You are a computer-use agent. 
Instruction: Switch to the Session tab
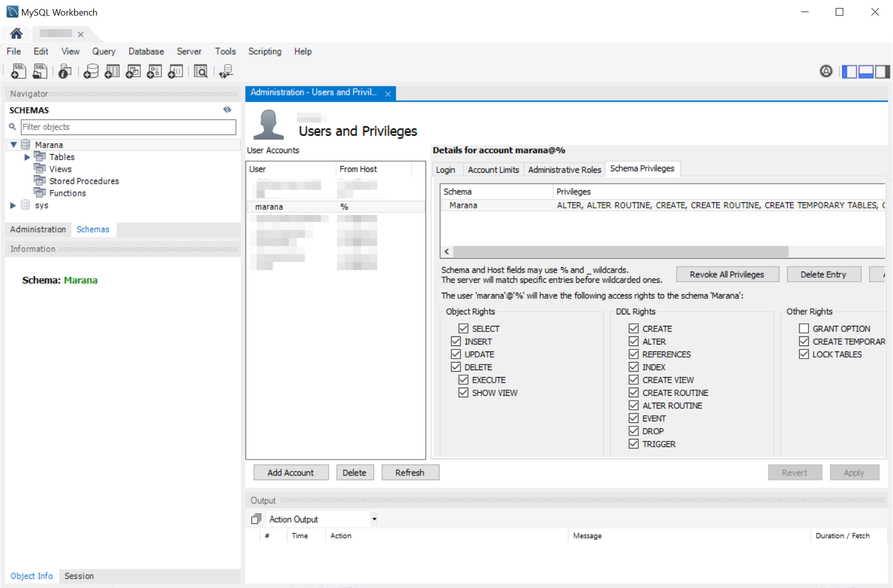pyautogui.click(x=79, y=576)
